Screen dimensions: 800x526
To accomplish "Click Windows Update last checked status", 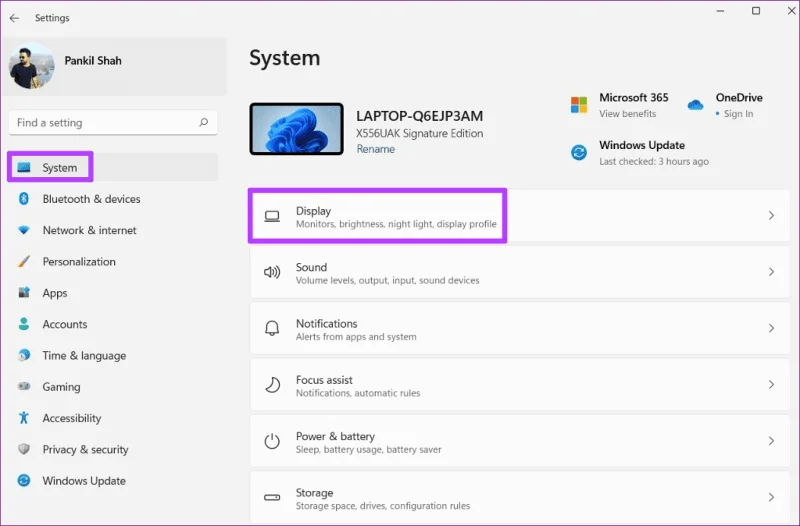I will tap(654, 161).
